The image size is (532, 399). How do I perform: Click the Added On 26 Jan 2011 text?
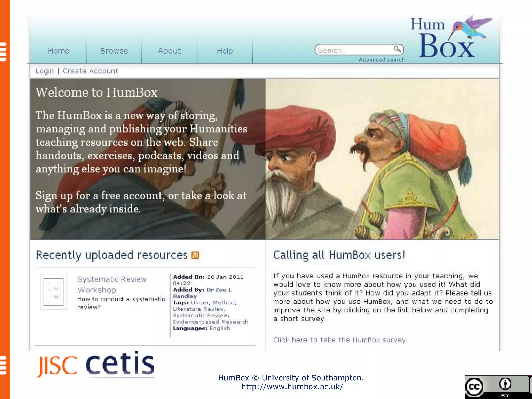click(x=208, y=280)
